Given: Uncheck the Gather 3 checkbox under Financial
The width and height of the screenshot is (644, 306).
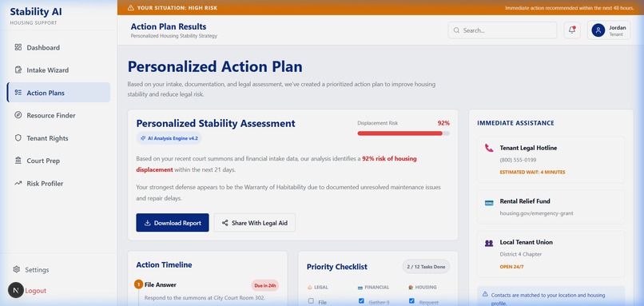Looking at the screenshot, I should [361, 301].
